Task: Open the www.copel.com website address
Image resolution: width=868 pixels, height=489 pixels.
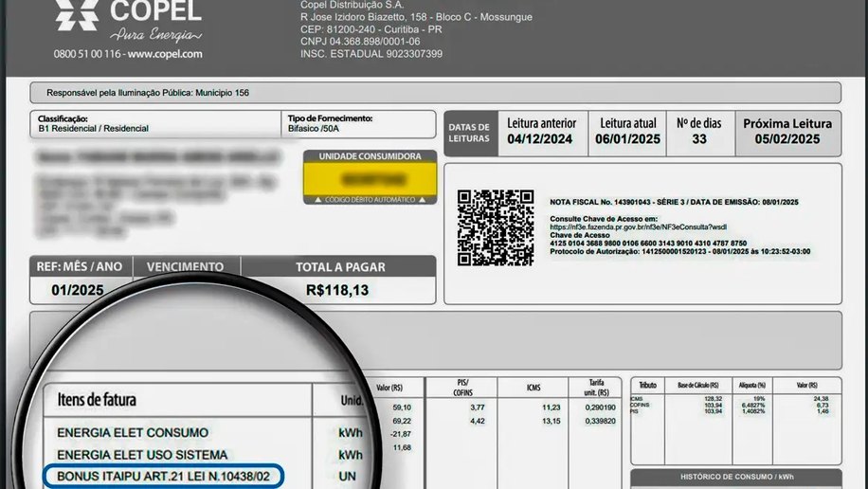Action: (x=165, y=54)
